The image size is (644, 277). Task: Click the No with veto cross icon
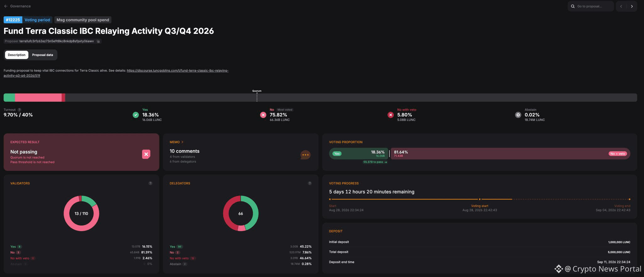[x=391, y=115]
